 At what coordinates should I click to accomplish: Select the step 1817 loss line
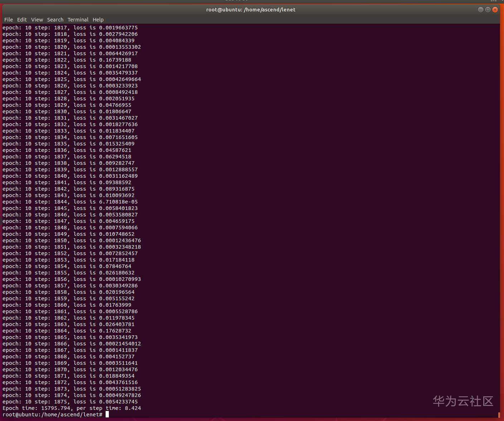tap(70, 28)
